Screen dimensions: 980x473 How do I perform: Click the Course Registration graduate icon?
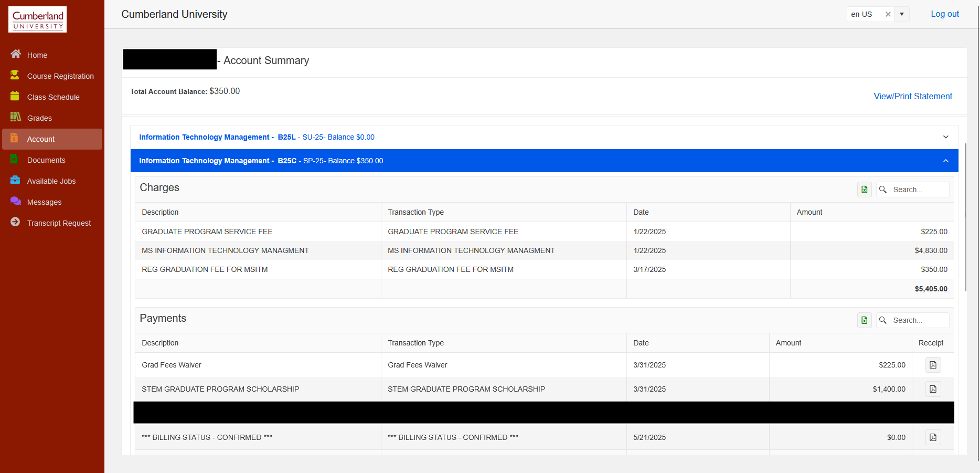tap(15, 75)
